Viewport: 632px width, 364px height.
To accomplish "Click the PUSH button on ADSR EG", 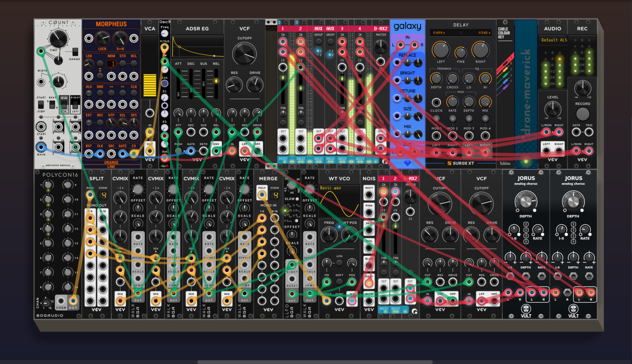I will coord(178,151).
